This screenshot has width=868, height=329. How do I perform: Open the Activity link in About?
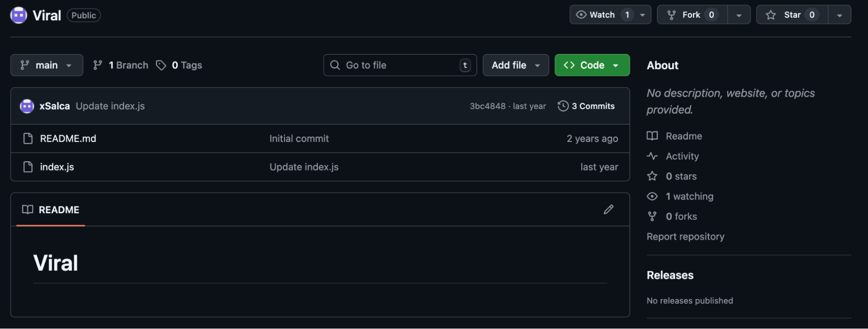pos(682,156)
